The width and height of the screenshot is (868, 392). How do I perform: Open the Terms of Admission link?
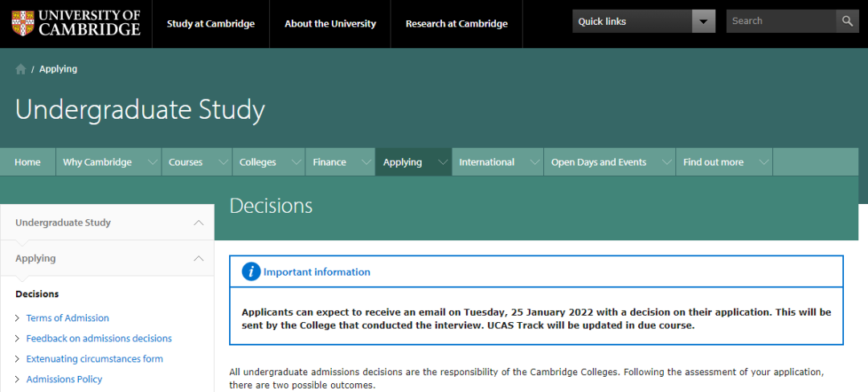point(68,318)
